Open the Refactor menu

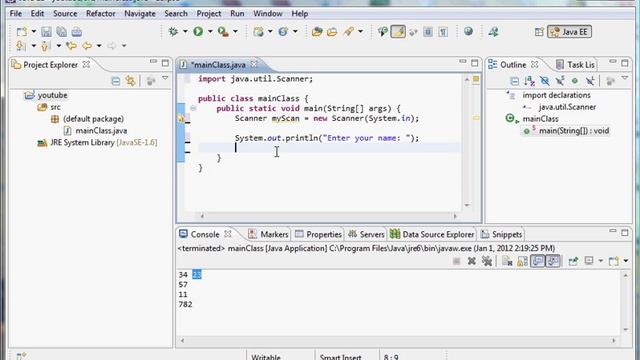100,13
